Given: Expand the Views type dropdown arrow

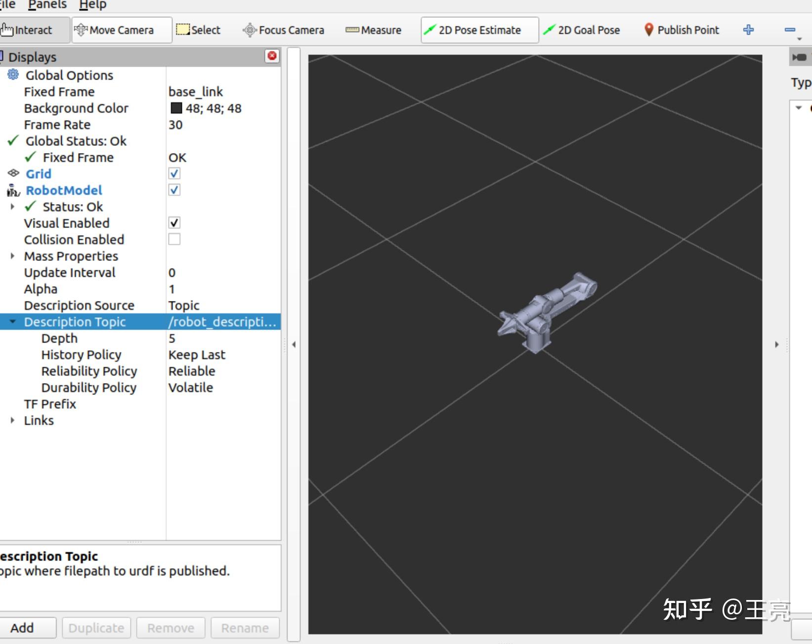Looking at the screenshot, I should (799, 108).
